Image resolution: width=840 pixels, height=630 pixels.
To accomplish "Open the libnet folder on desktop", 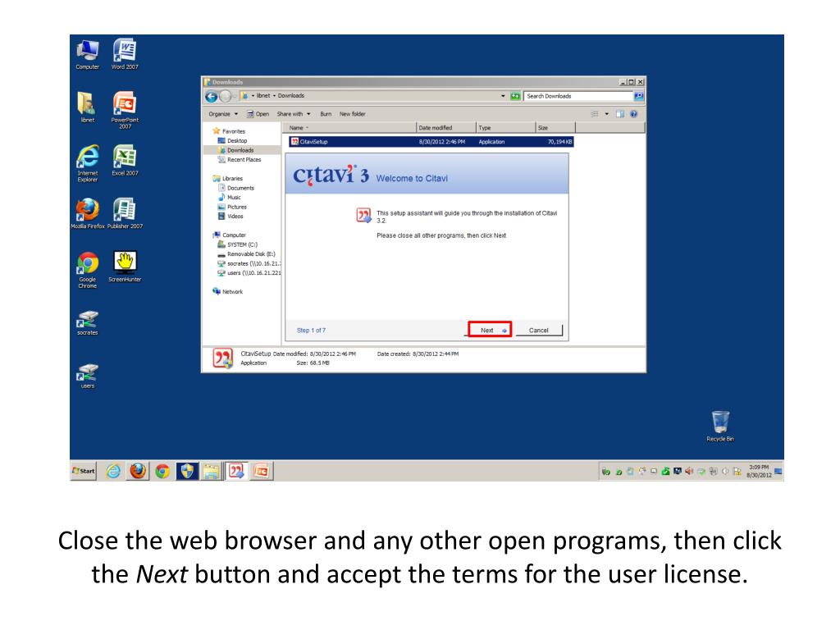I will (x=87, y=107).
